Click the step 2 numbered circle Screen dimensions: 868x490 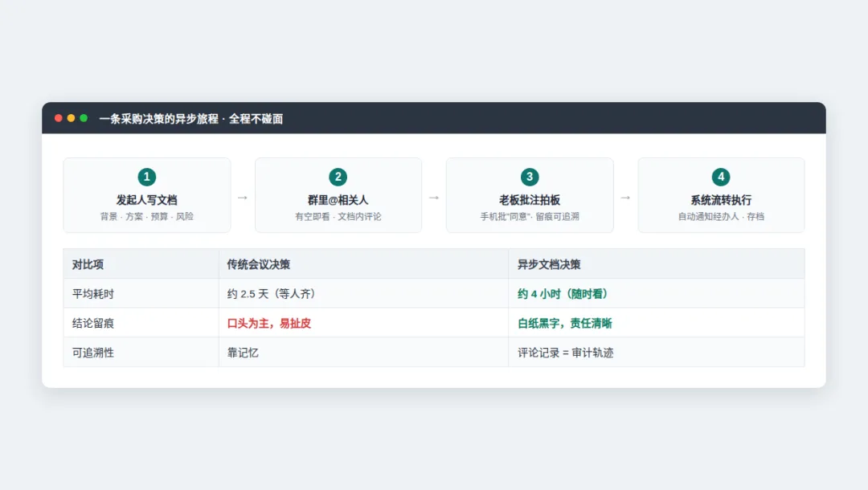point(338,177)
